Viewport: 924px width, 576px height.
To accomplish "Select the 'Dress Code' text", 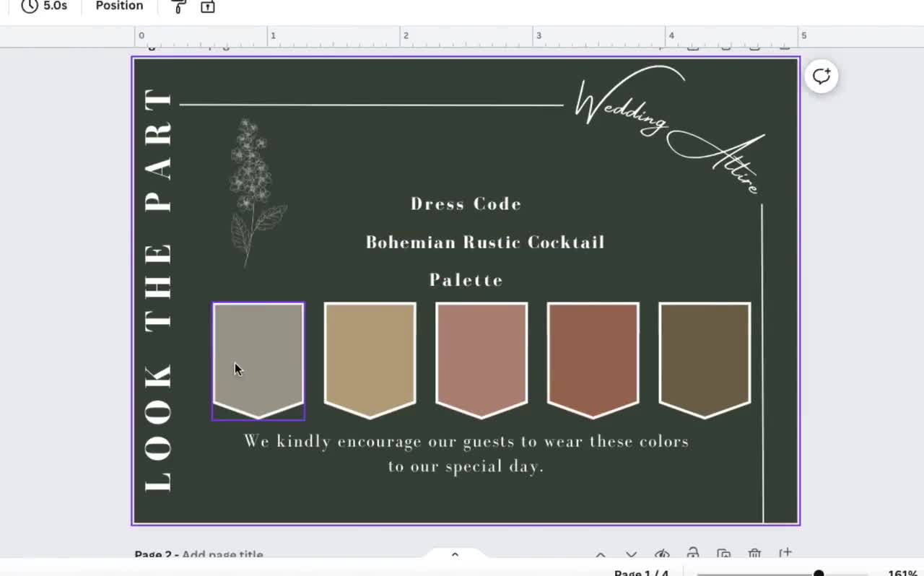I will (x=466, y=204).
